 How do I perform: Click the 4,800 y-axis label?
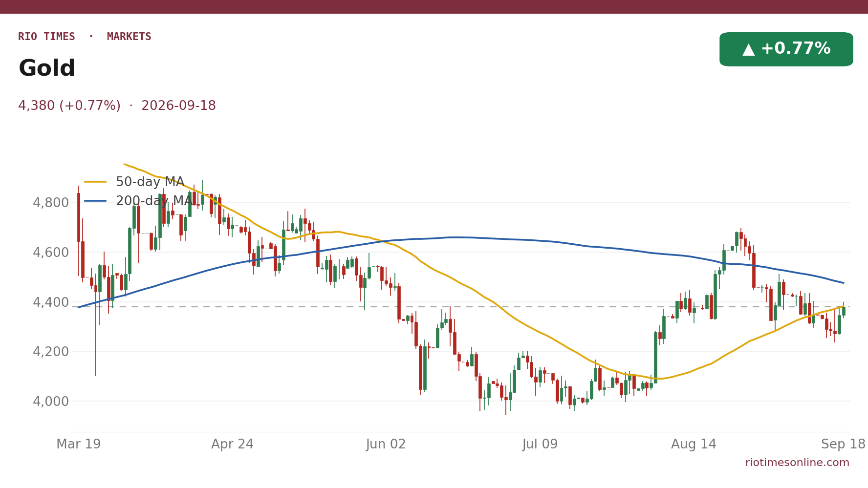point(51,203)
